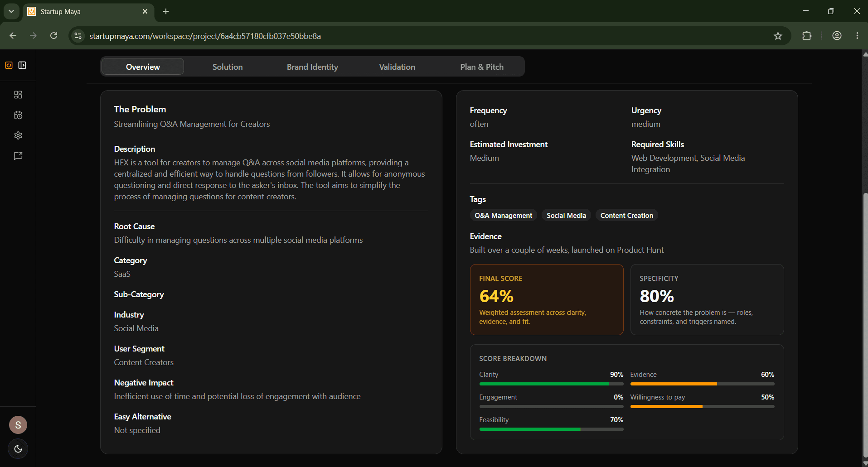
Task: Click the 'Sub-Category' label
Action: tap(139, 294)
